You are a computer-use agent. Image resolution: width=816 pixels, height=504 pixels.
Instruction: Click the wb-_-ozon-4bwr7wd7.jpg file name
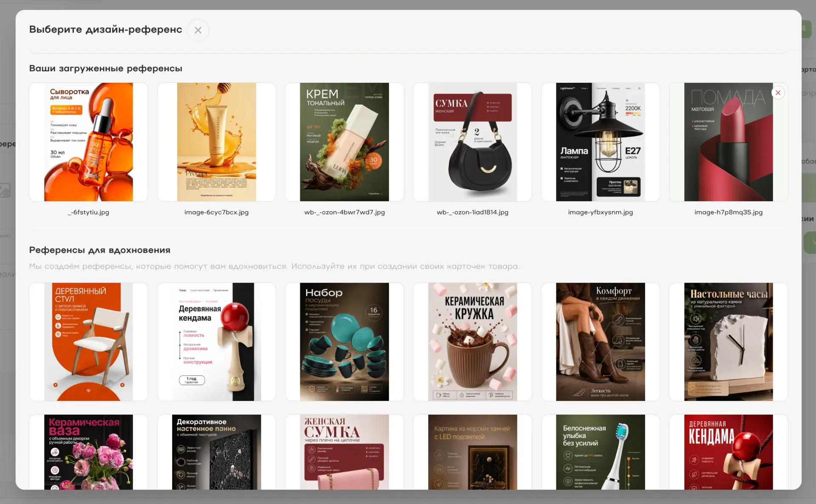click(344, 212)
